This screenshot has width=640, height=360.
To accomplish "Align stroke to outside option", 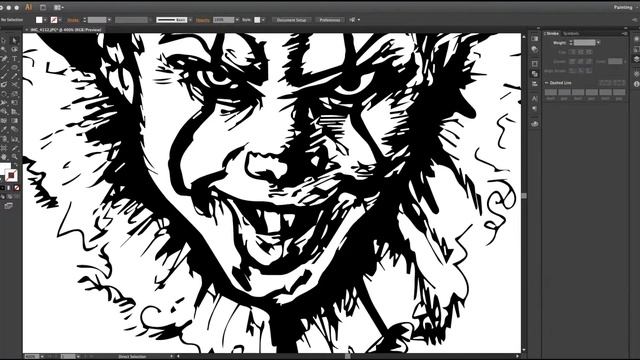I will coord(589,71).
